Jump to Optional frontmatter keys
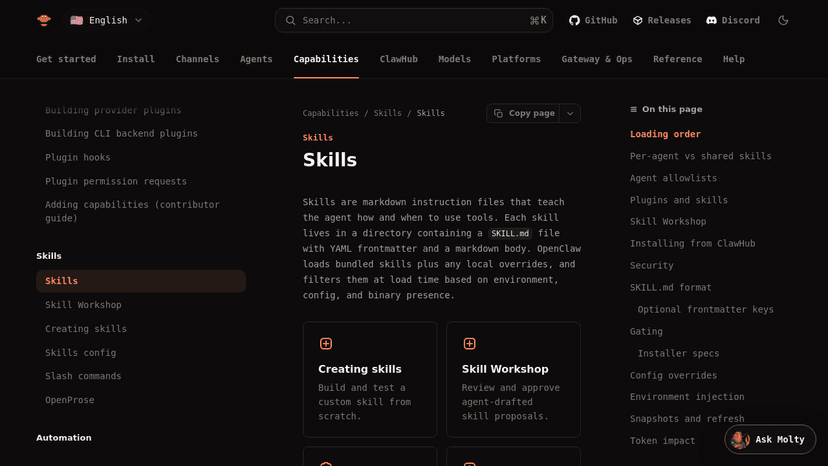Screen dimensions: 828x466 coord(705,310)
